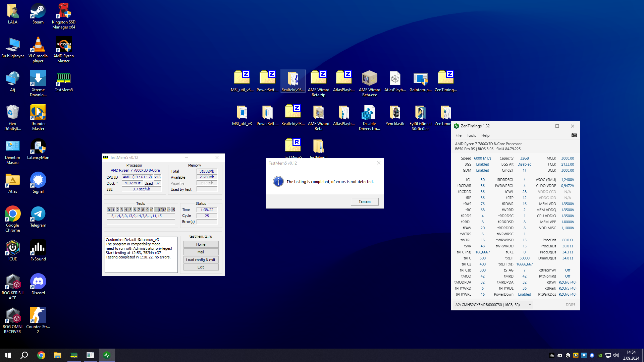Click the TestMem5 Home button

201,244
